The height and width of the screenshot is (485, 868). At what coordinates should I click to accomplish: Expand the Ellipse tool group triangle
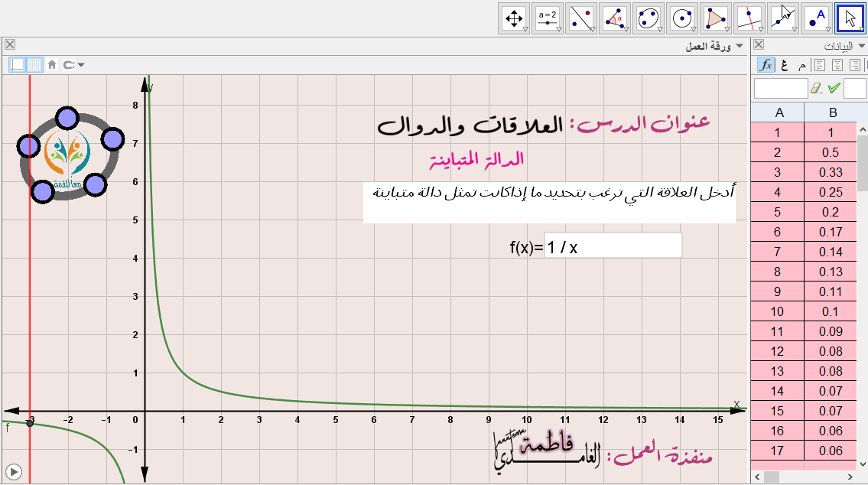coord(661,29)
